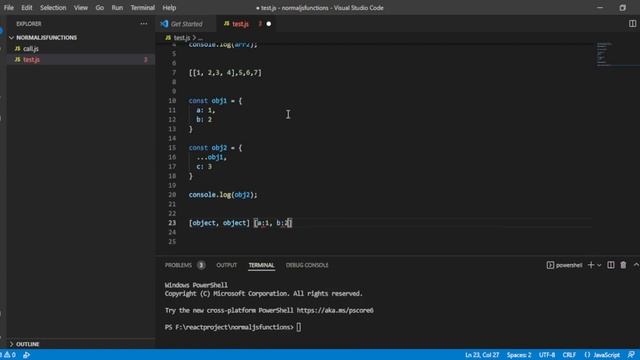Open call.js in the explorer

coord(31,49)
